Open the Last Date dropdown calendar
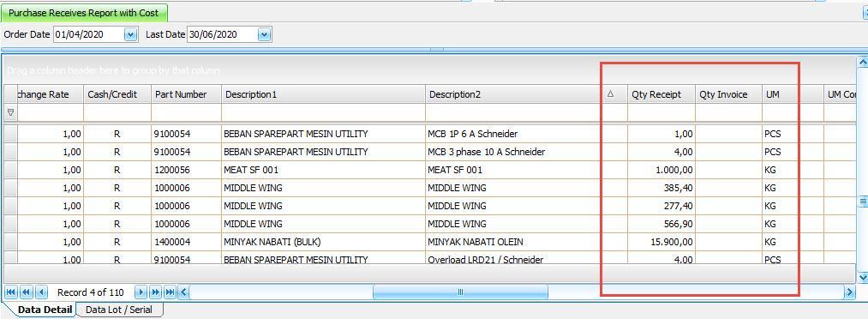The image size is (868, 319). pyautogui.click(x=265, y=34)
